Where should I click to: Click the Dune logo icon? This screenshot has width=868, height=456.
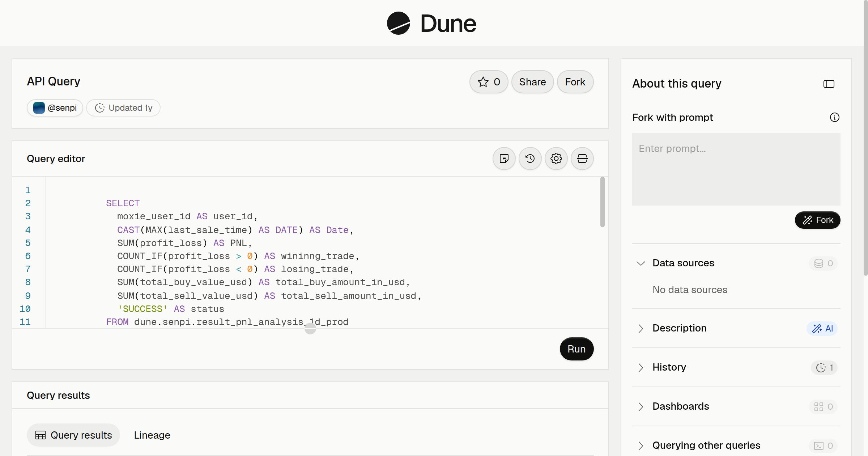[398, 23]
